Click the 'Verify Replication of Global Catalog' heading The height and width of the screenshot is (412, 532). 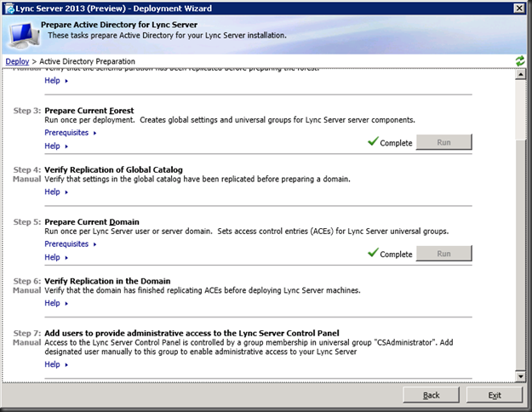114,169
